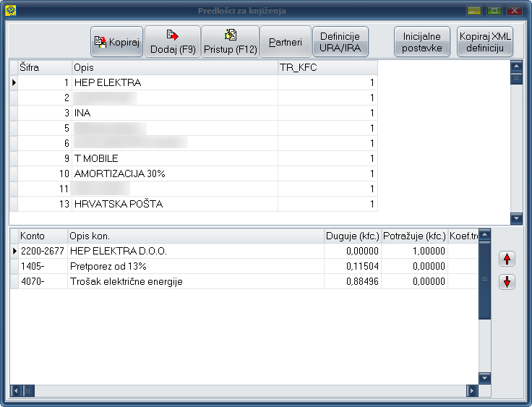Click the red down arrow button
The image size is (532, 407).
[507, 282]
